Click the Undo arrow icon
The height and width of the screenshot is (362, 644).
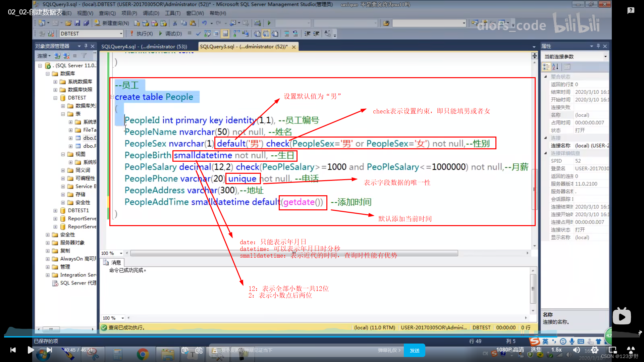(x=204, y=23)
